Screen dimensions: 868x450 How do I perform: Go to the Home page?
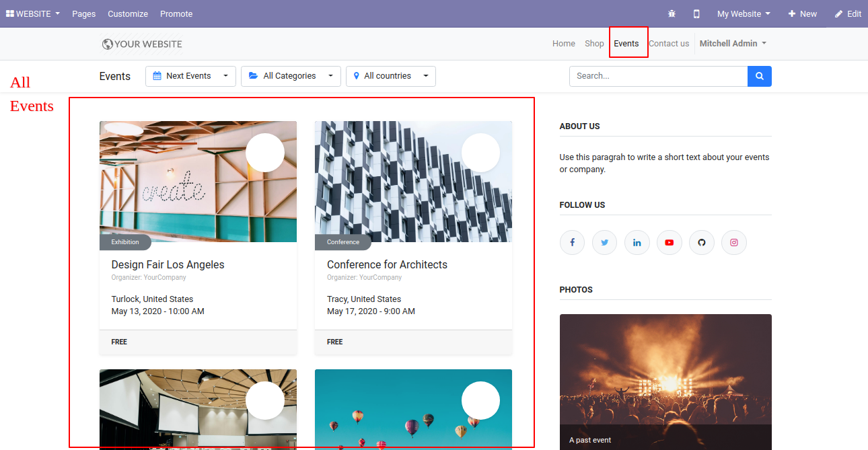(x=564, y=44)
